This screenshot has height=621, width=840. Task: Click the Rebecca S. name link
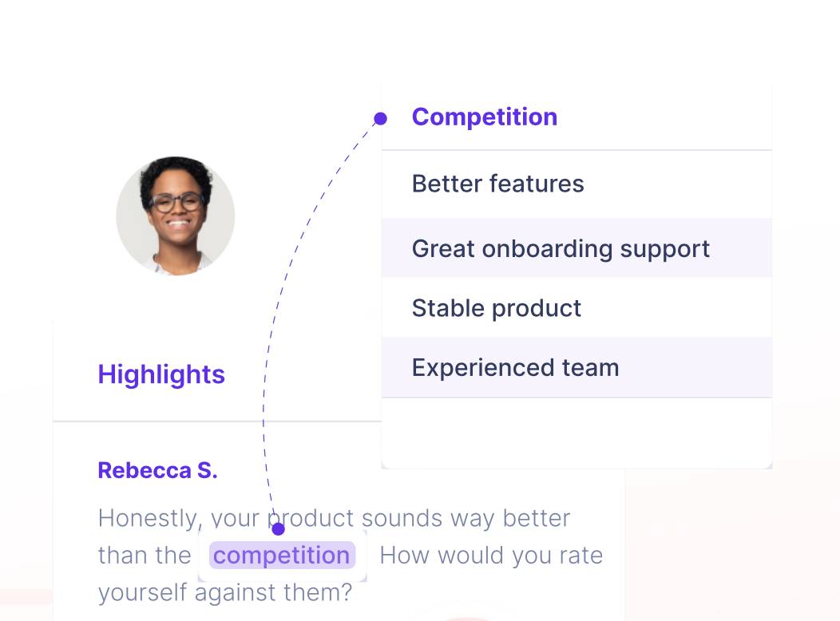tap(157, 471)
